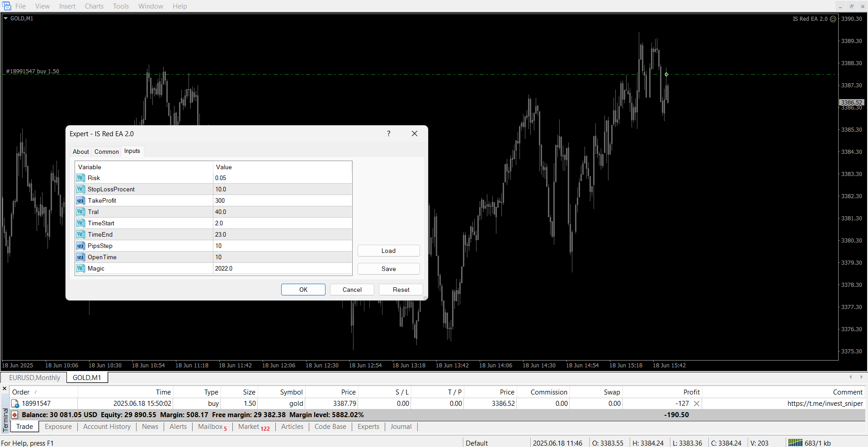Select the TakeProfit value field showing 300
Screen dimensions: 868x447
(x=282, y=200)
